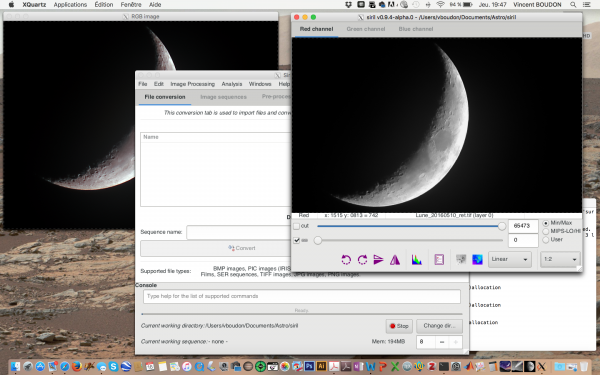Open Image Processing menu
The image size is (600, 375).
click(x=192, y=84)
